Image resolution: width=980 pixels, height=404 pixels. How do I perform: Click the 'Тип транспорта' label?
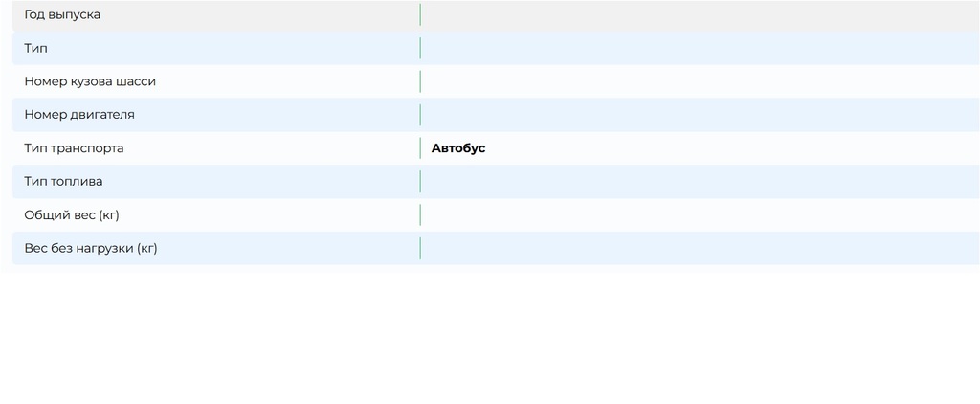tap(74, 148)
